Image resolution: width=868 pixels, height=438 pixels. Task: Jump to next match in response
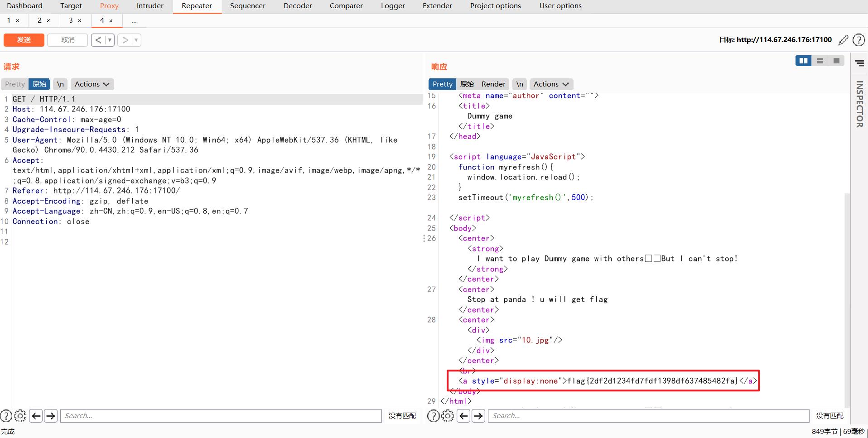click(x=478, y=416)
